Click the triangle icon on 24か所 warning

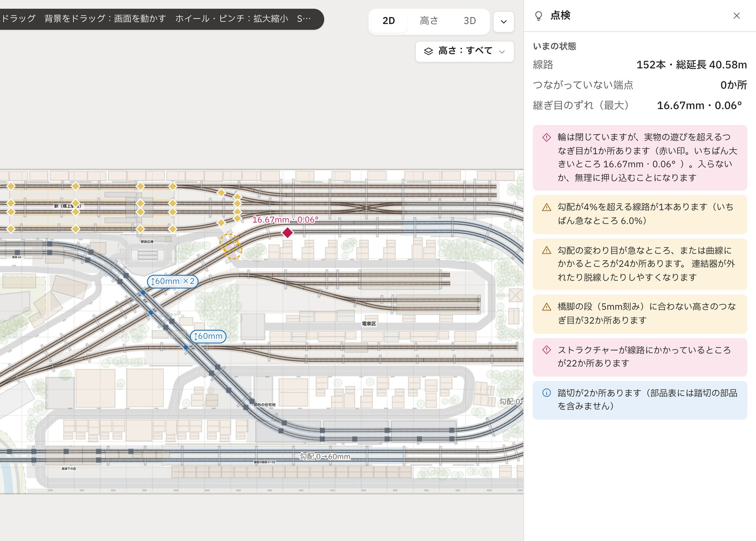click(546, 250)
